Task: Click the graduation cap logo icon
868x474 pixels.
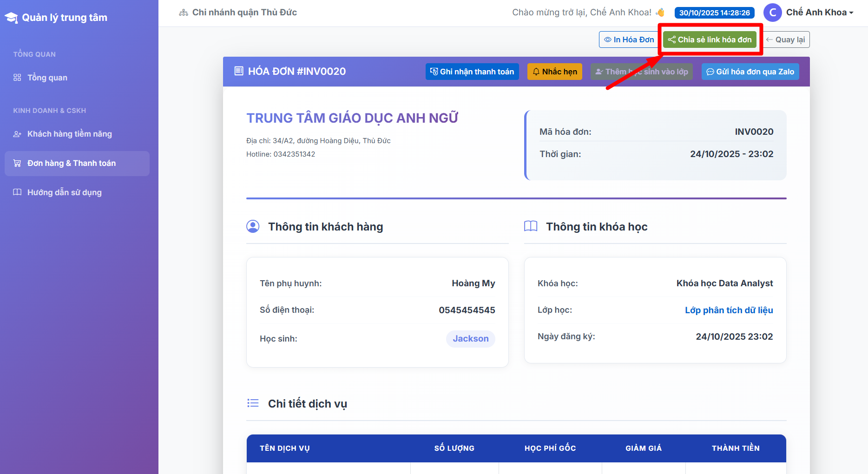Action: [11, 18]
